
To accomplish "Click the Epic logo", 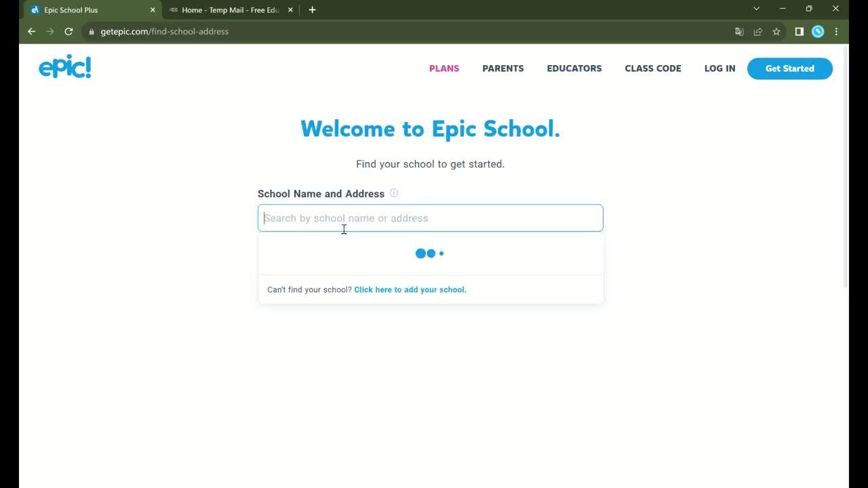I will [65, 66].
